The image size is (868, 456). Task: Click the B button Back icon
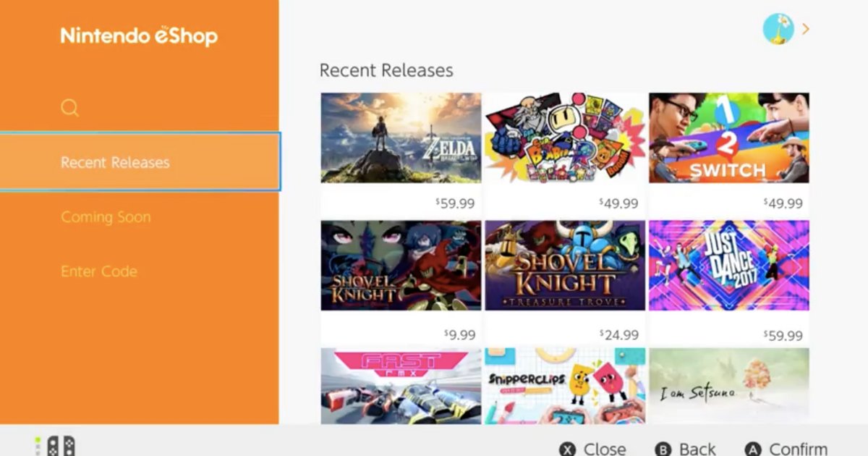click(663, 449)
